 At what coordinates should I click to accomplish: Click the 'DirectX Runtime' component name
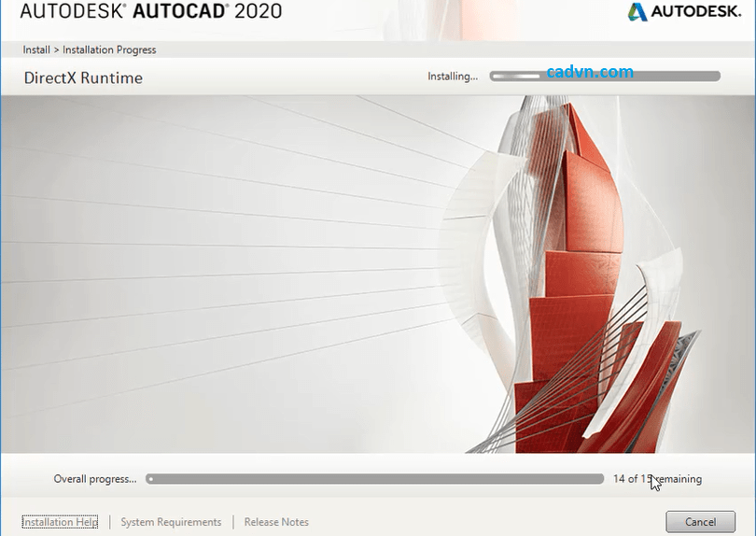tap(83, 78)
